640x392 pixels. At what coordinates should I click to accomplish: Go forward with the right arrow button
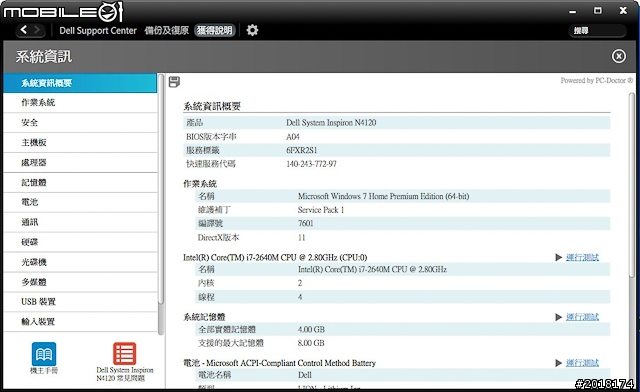(37, 29)
